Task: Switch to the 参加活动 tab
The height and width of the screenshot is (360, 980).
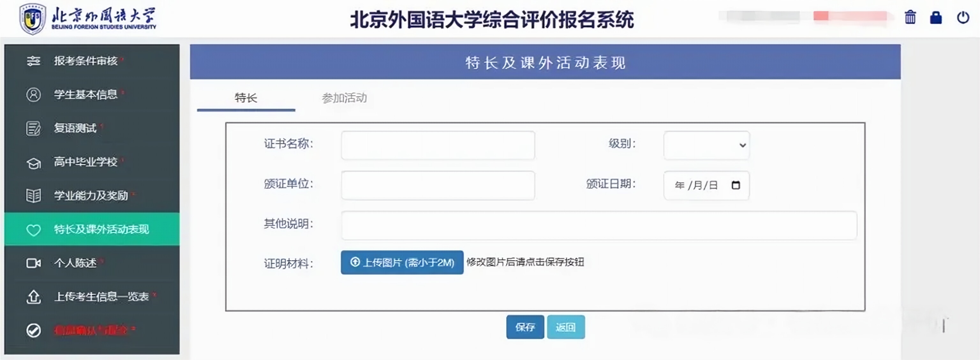Action: pyautogui.click(x=344, y=98)
